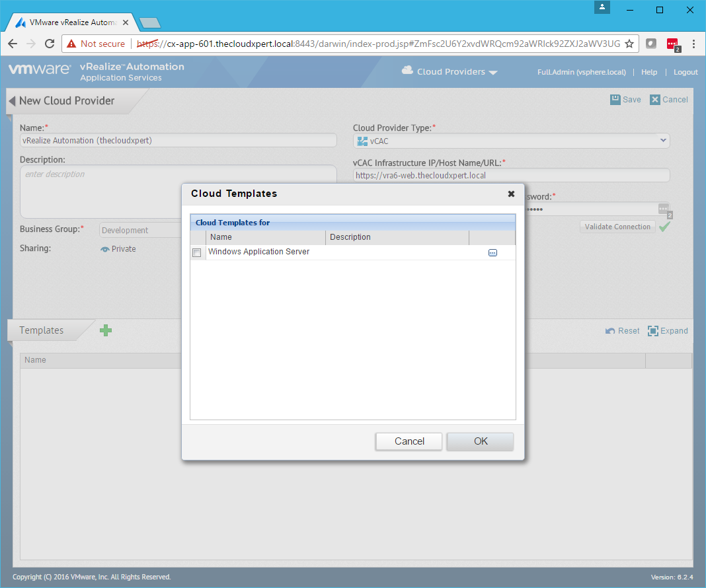Bookmark this page with the star icon

click(x=629, y=44)
